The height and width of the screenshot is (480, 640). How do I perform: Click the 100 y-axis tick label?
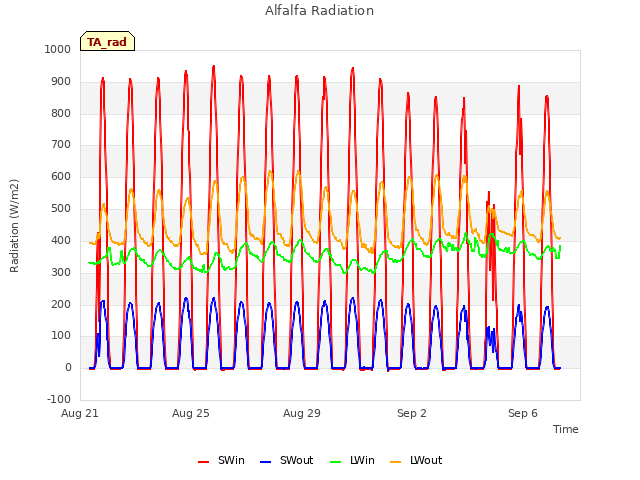61,336
